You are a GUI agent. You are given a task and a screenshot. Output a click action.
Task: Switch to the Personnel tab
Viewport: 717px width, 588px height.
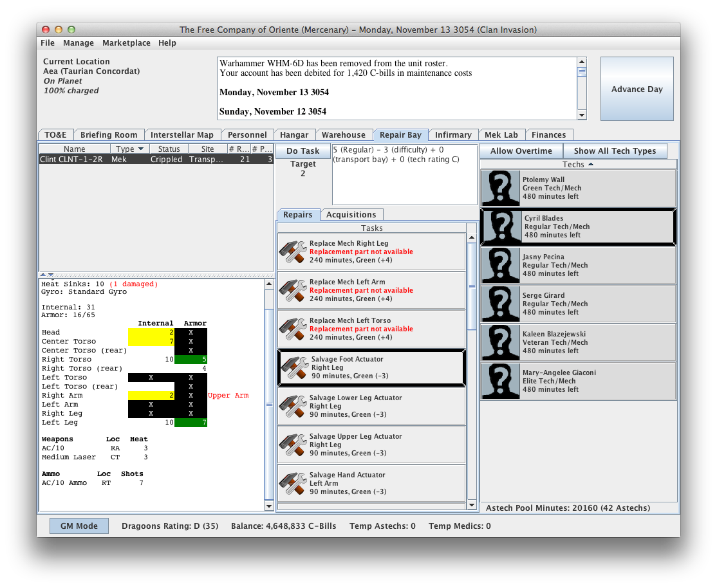pyautogui.click(x=247, y=135)
